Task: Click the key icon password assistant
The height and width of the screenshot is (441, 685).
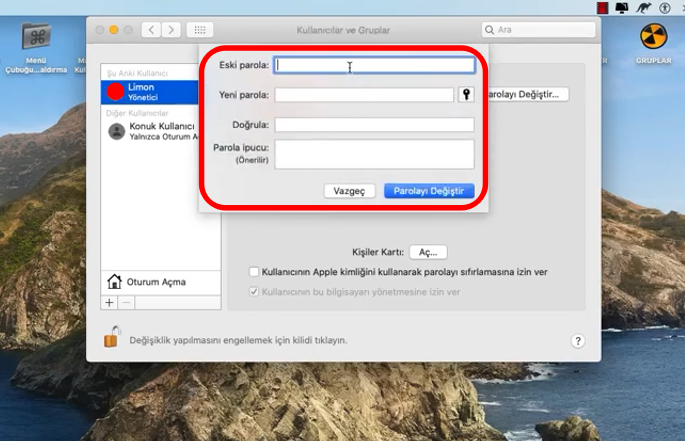Action: coord(465,95)
